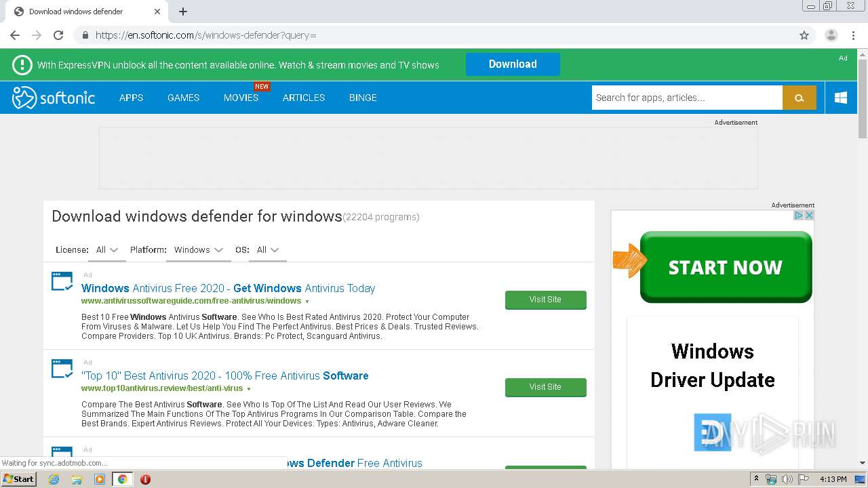This screenshot has width=868, height=488.
Task: Open the Chrome profile avatar icon
Action: (x=831, y=35)
